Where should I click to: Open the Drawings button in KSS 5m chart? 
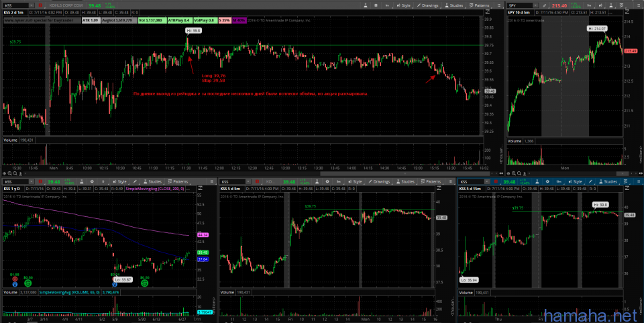click(379, 181)
